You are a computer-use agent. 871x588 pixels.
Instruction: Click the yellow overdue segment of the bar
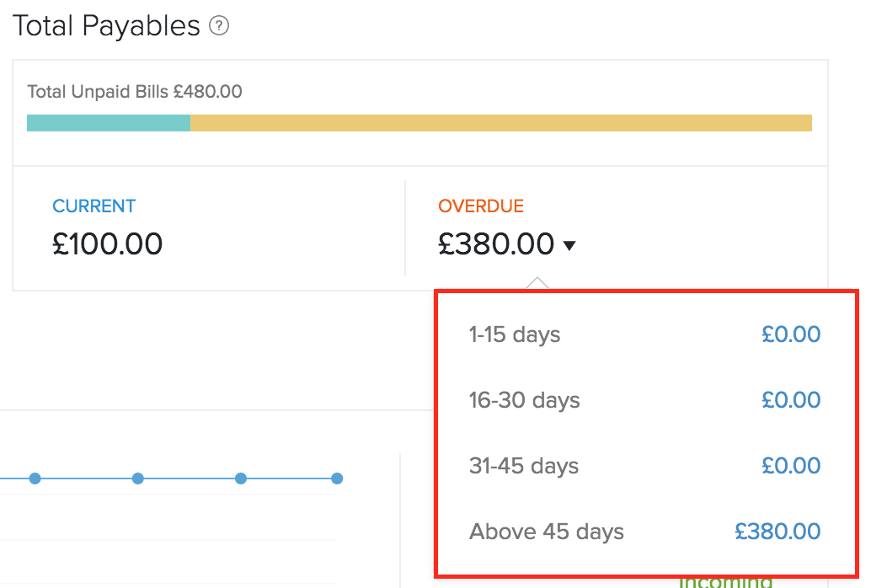(500, 123)
